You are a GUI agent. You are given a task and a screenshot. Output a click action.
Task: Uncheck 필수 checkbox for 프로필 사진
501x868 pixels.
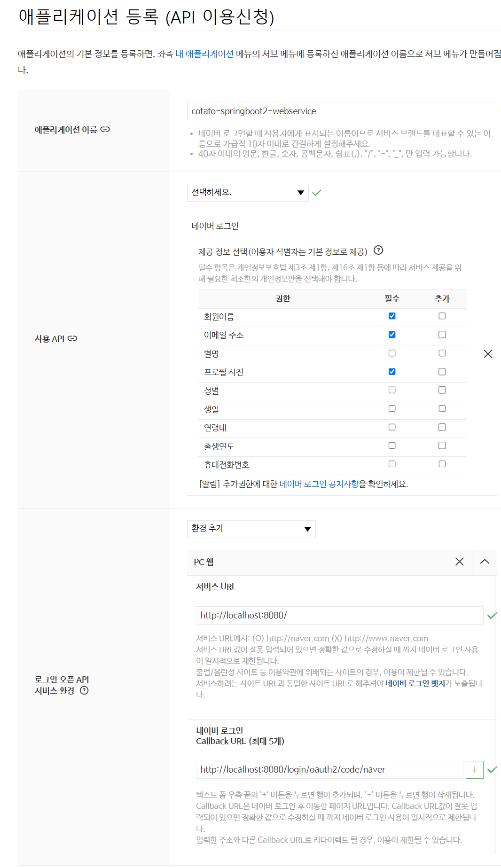point(392,372)
